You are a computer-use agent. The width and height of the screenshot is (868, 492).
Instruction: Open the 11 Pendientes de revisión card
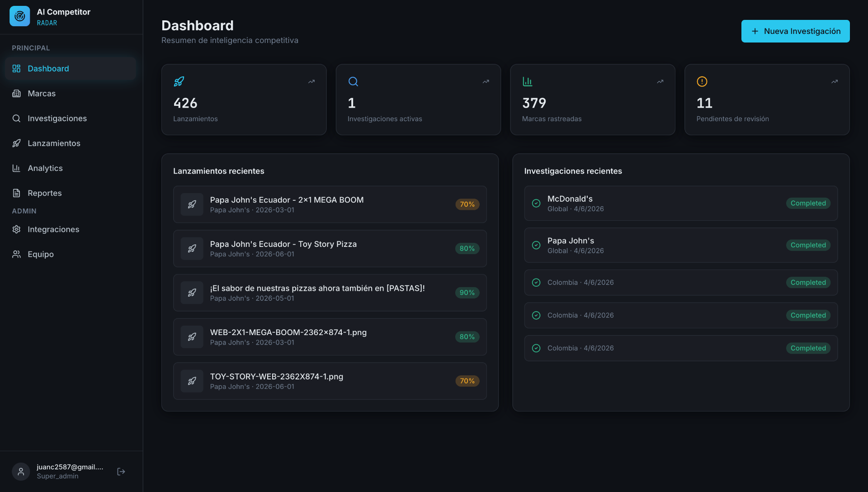(x=767, y=99)
